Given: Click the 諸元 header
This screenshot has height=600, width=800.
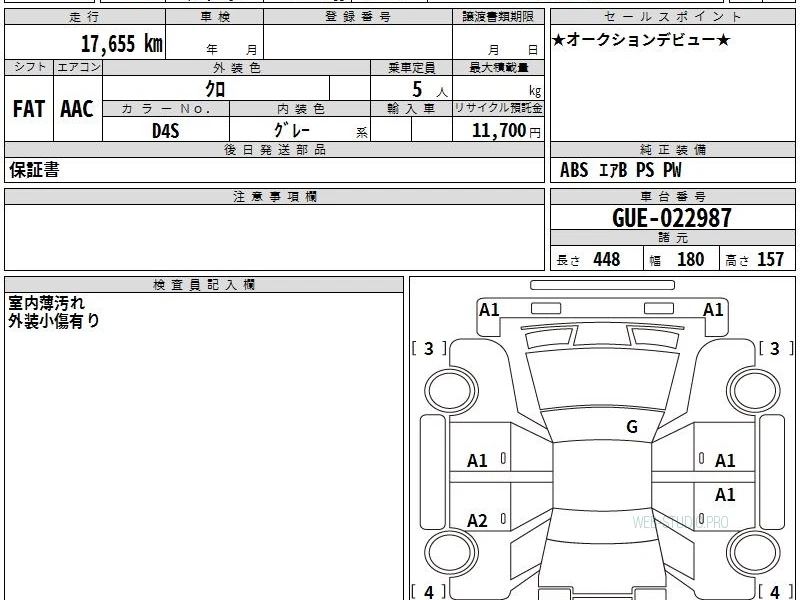Looking at the screenshot, I should click(x=672, y=238).
